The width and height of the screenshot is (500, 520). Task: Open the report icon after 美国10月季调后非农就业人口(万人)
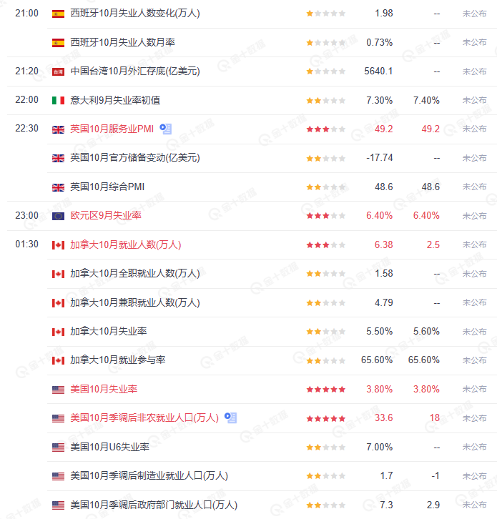pos(231,418)
